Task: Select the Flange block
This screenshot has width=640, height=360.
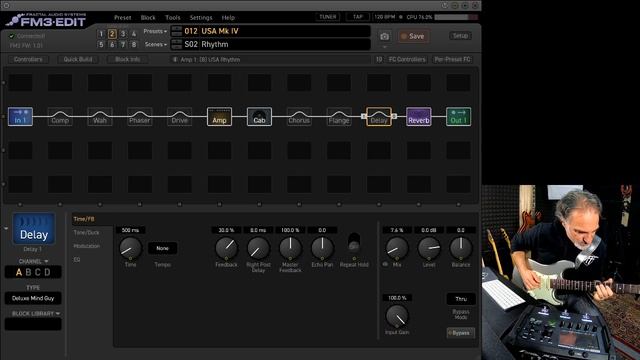Action: coord(339,117)
